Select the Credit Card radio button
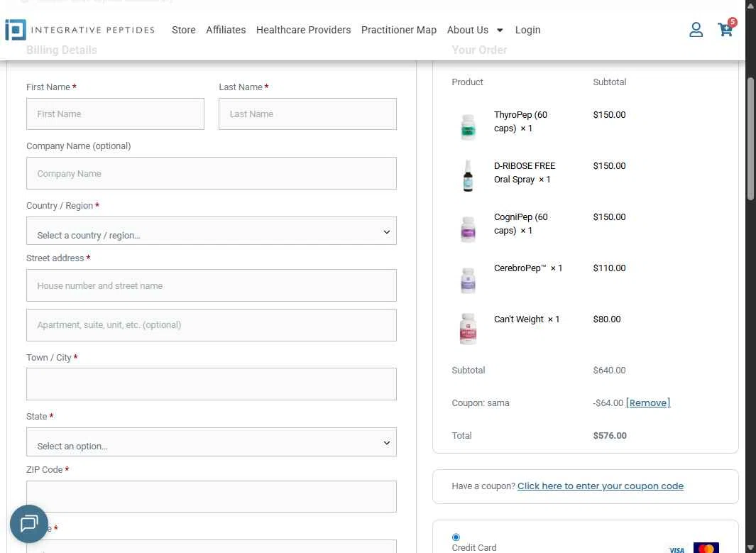Image resolution: width=756 pixels, height=553 pixels. click(x=456, y=537)
